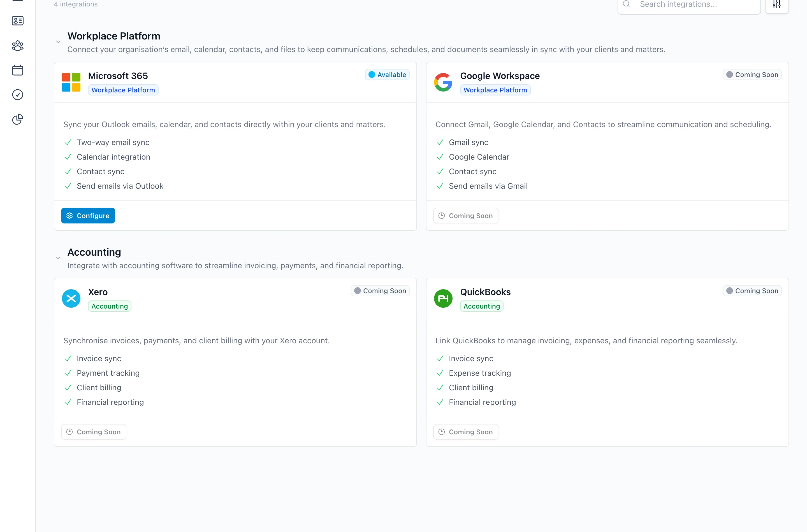Click the Microsoft 365 card title
Viewport: 807px width, 532px height.
pyautogui.click(x=118, y=76)
